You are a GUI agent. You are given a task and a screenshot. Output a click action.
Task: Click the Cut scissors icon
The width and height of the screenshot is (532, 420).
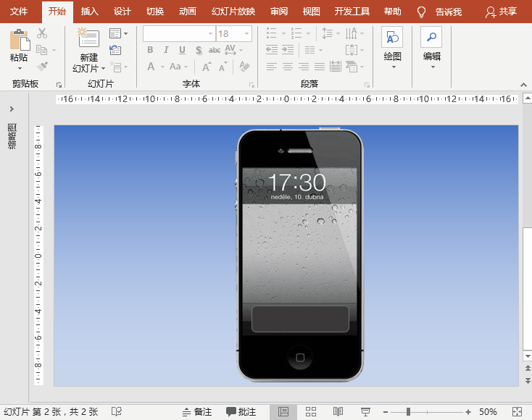(42, 33)
